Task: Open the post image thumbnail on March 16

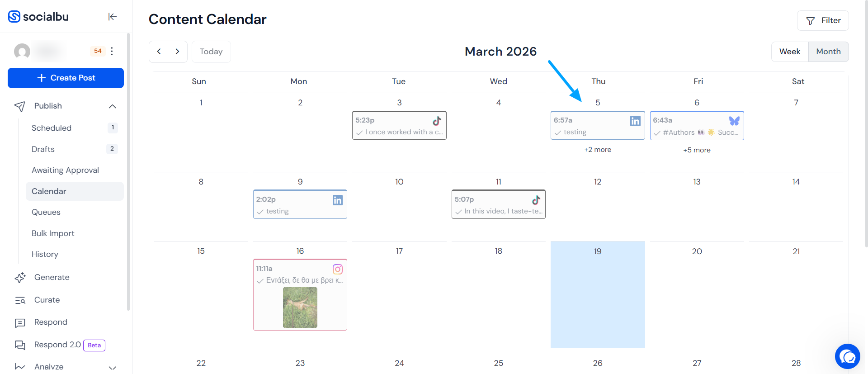Action: (x=300, y=308)
